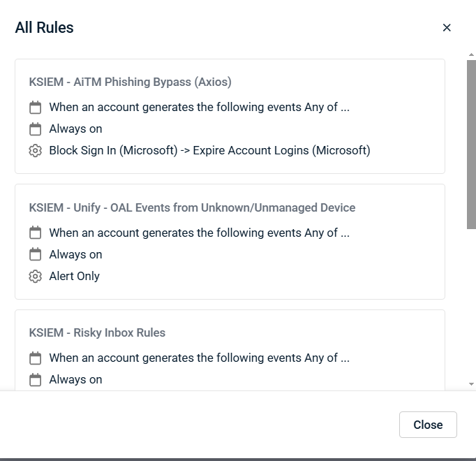Click calendar icon beside AiTM trigger condition

point(36,108)
